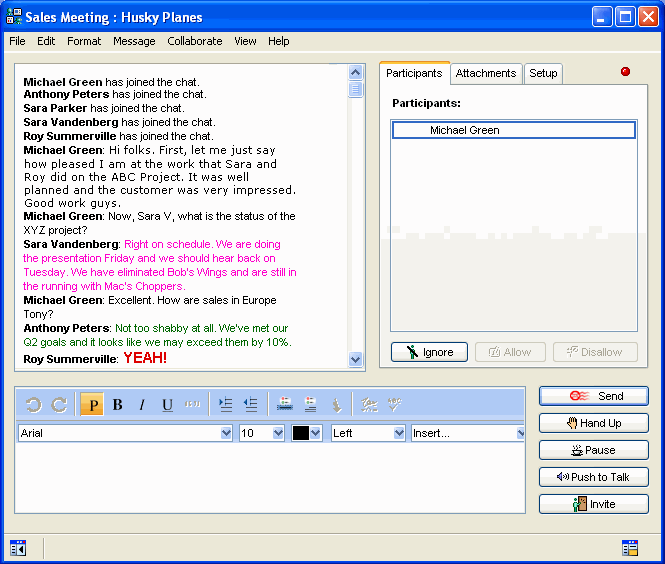Switch to the Attachments tab
The image size is (665, 564).
tap(486, 73)
